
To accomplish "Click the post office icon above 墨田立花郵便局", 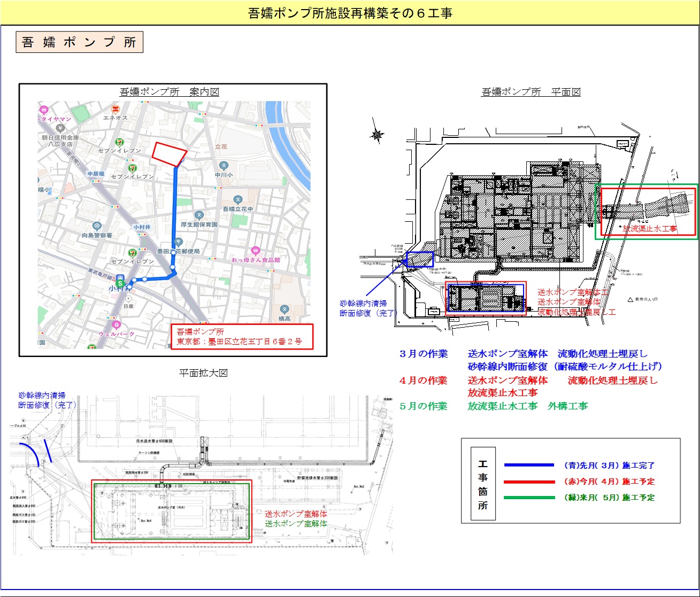I will [179, 242].
